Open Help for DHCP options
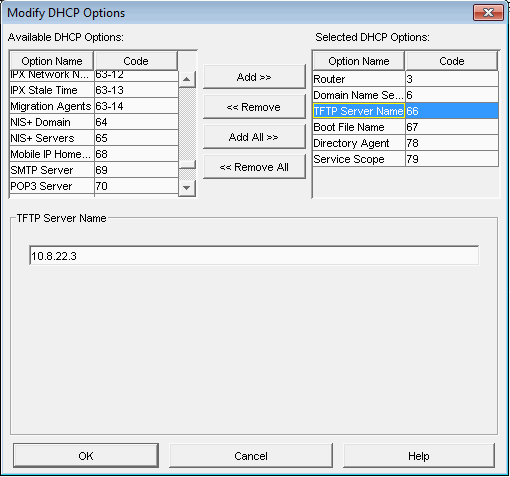This screenshot has width=510, height=477. click(419, 456)
